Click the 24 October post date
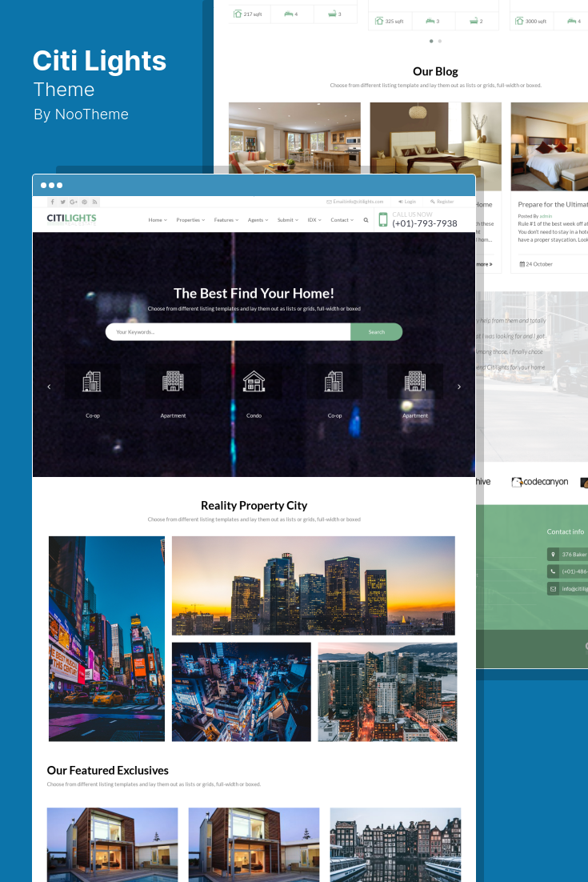 click(x=539, y=264)
